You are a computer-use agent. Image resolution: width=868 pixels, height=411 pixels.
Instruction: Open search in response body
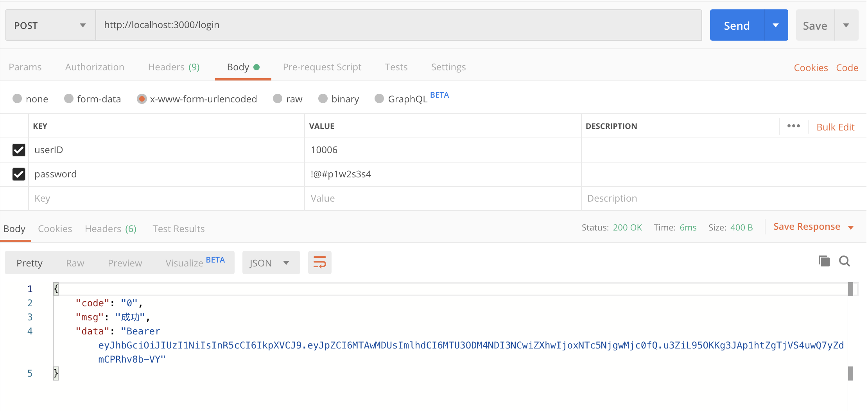coord(844,261)
